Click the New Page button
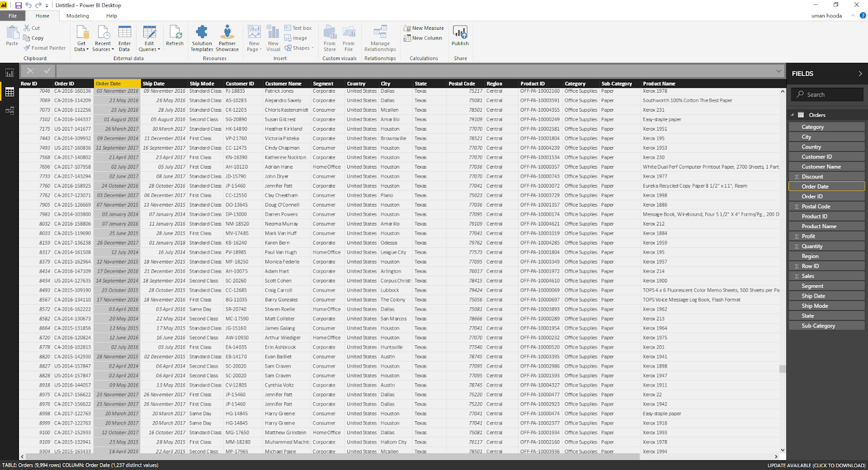The height and width of the screenshot is (470, 868). (x=254, y=38)
